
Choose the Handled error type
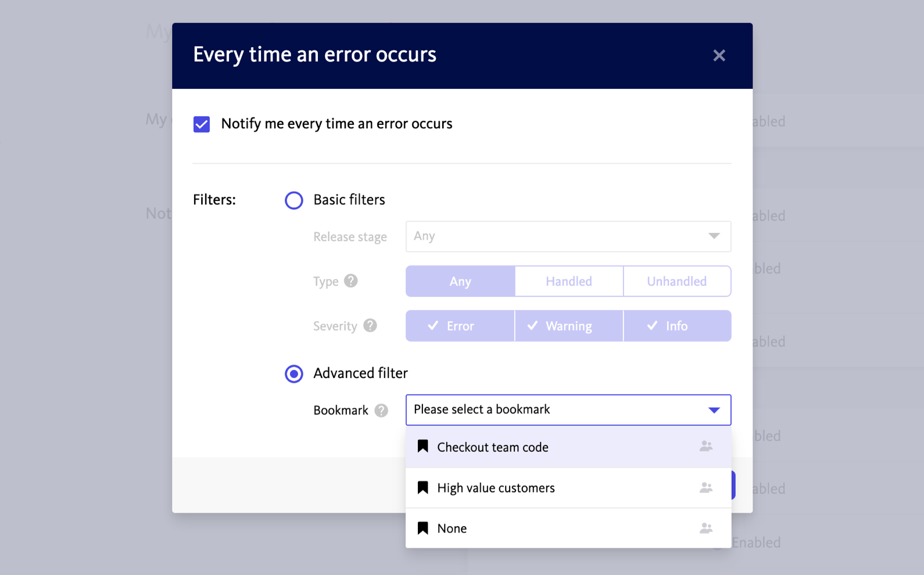point(569,281)
